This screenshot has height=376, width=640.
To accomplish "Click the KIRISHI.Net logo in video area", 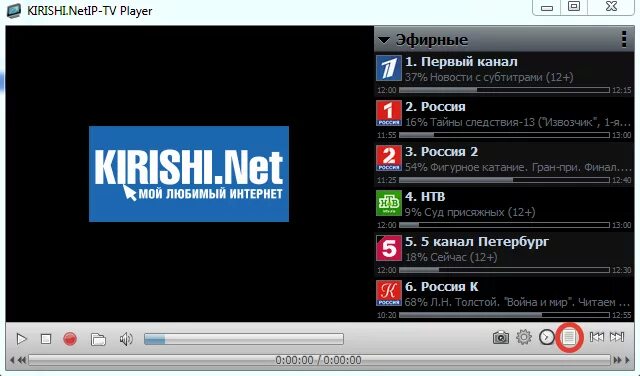I will [189, 174].
